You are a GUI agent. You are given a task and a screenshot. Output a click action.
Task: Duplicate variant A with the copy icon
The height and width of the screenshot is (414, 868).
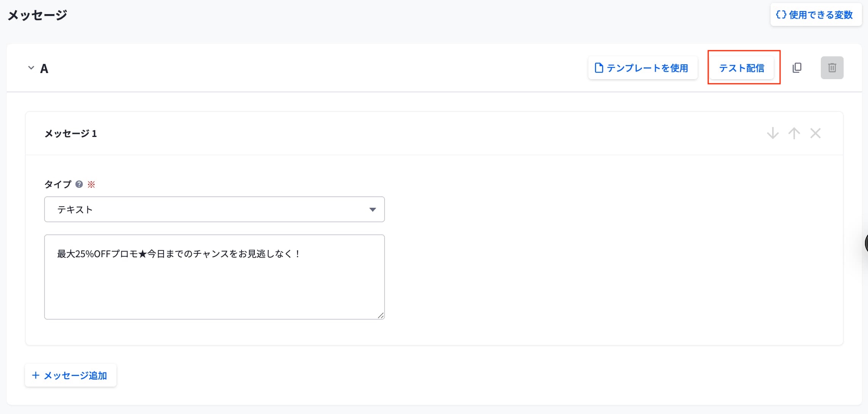797,68
